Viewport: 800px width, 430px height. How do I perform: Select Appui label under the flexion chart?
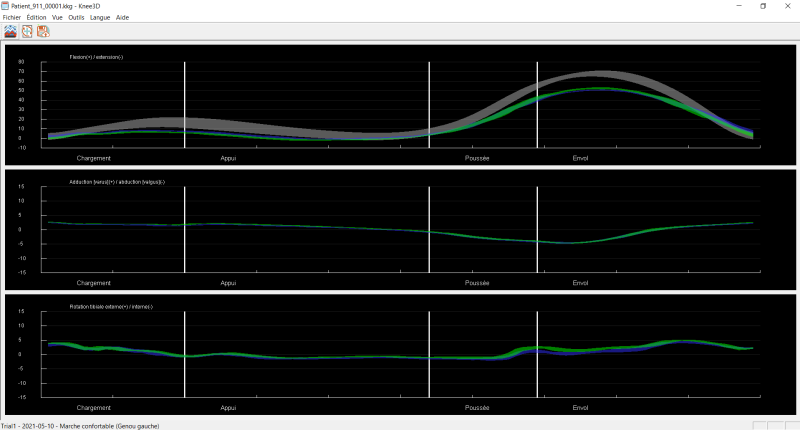(x=228, y=158)
